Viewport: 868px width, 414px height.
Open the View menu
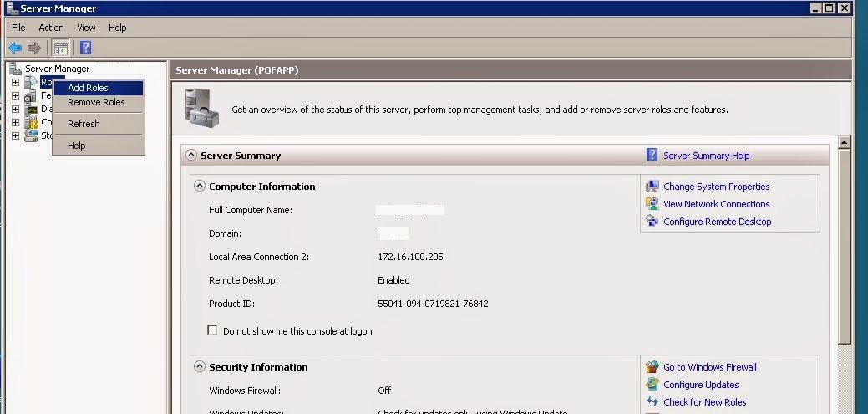pos(86,28)
